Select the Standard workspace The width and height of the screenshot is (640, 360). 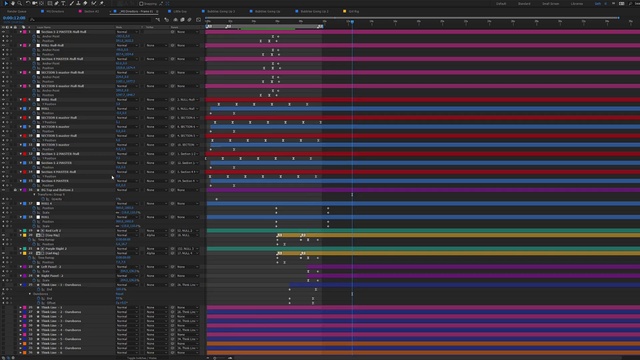[524, 4]
